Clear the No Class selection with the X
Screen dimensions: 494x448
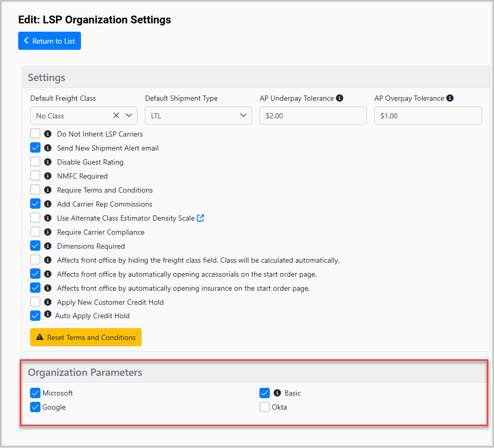[x=116, y=115]
